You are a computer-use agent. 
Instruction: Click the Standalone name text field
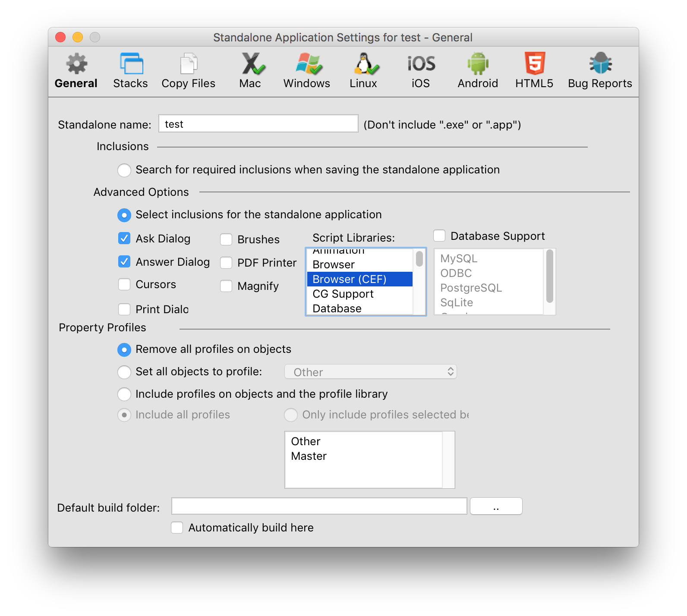coord(258,124)
